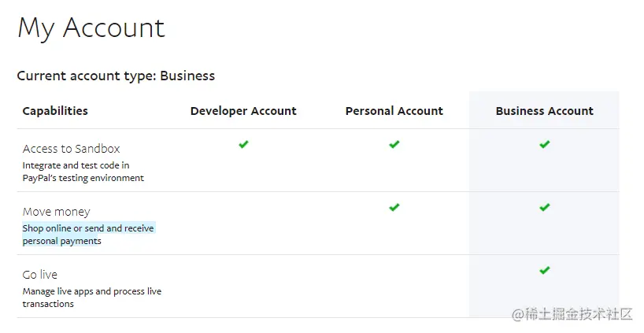Screen dimensions: 644x333
Task: Click the Move money row title
Action: pyautogui.click(x=56, y=212)
